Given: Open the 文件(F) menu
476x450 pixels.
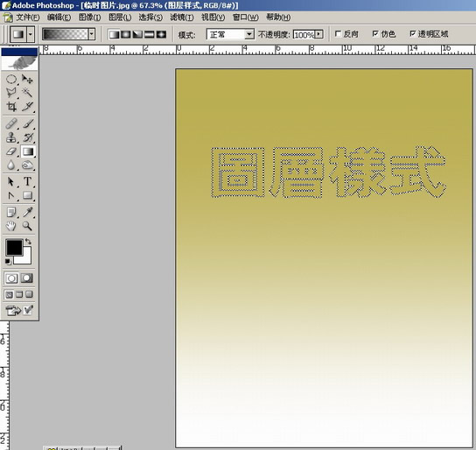Looking at the screenshot, I should click(27, 18).
